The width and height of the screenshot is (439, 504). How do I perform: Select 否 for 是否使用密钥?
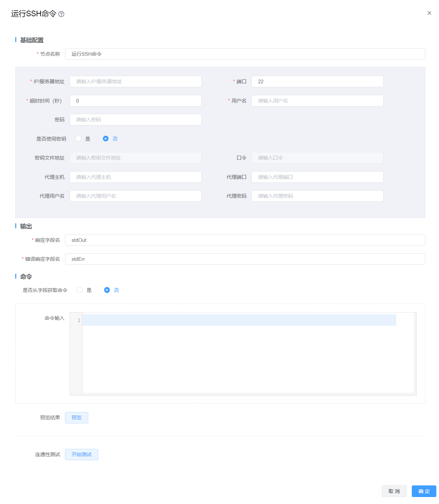pyautogui.click(x=106, y=139)
